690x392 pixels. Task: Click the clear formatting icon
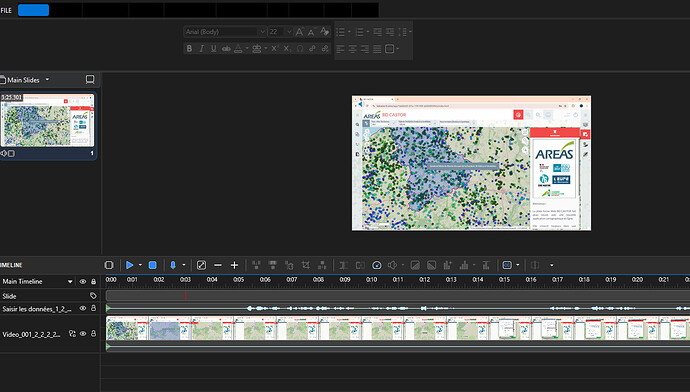(324, 31)
